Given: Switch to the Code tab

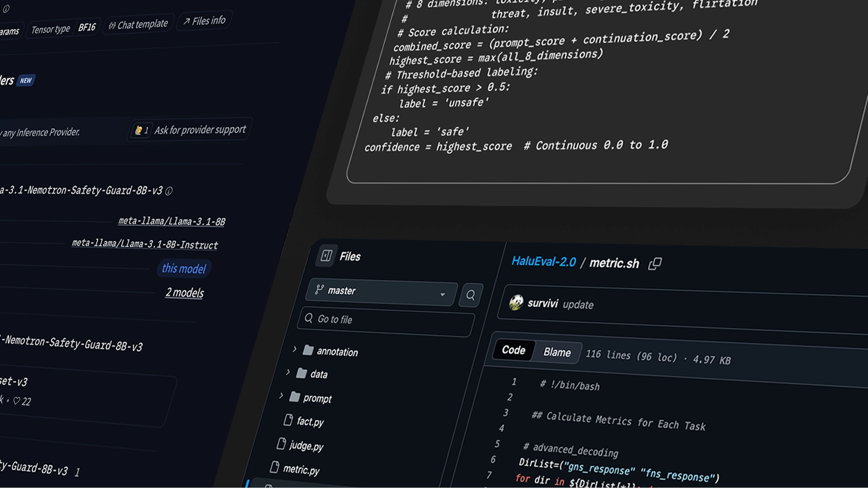Looking at the screenshot, I should [513, 350].
